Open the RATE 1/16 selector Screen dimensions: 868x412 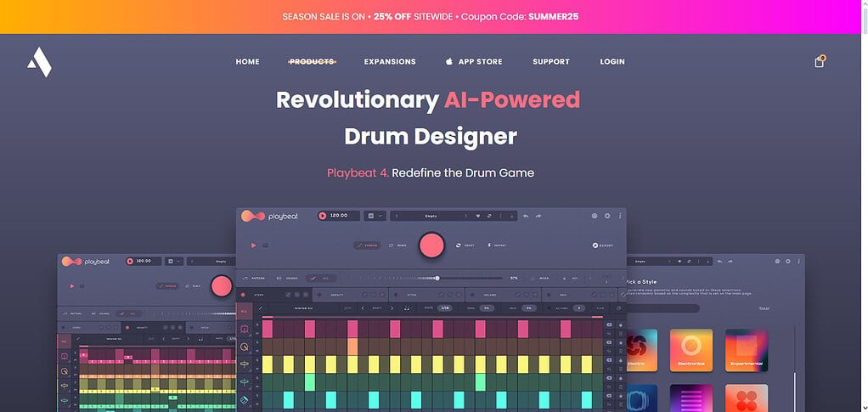pyautogui.click(x=444, y=308)
